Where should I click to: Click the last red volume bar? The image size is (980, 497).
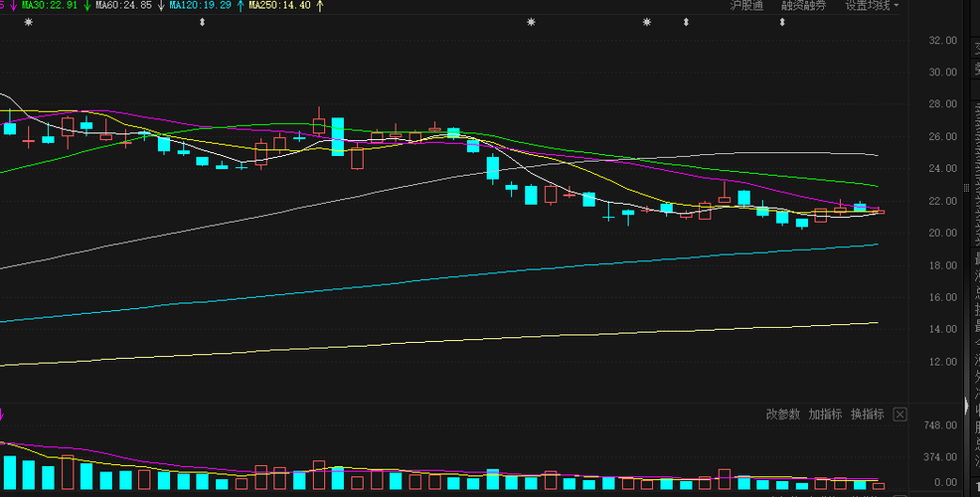pyautogui.click(x=879, y=486)
